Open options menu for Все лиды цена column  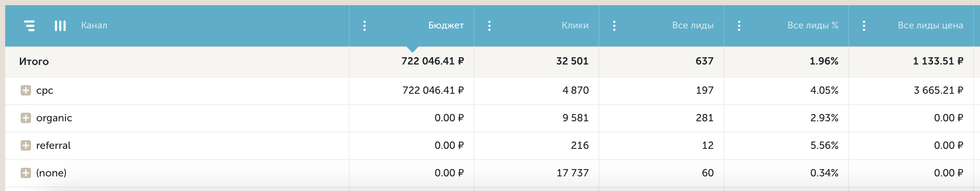point(864,26)
